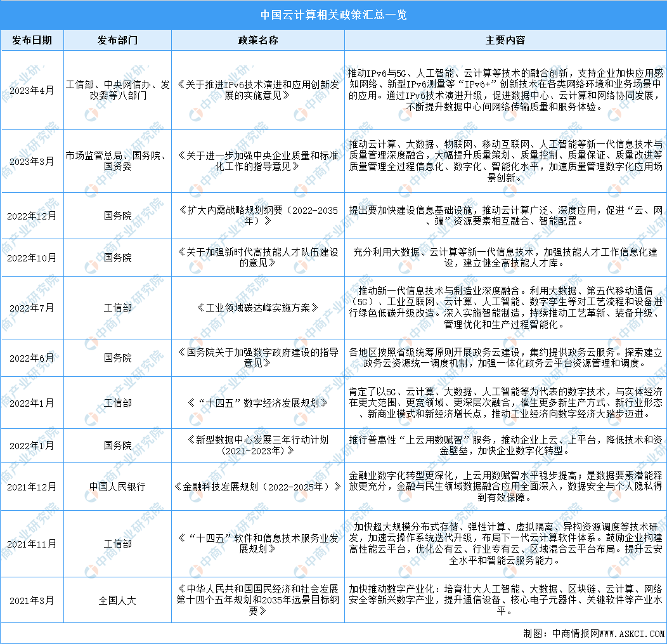Click policy name “十四五”数字经济发展规划

(x=258, y=403)
